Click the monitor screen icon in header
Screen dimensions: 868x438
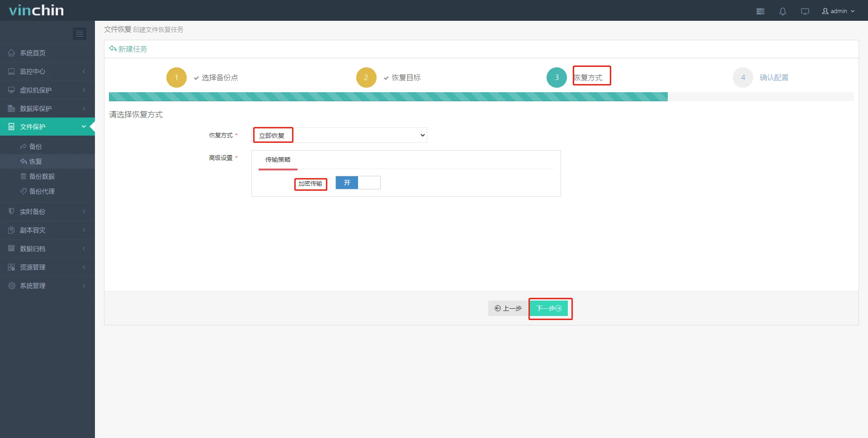[805, 11]
